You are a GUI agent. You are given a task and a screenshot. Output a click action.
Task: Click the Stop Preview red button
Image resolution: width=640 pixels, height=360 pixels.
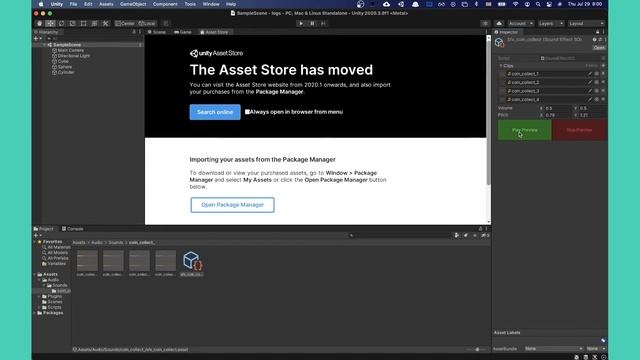pos(579,130)
